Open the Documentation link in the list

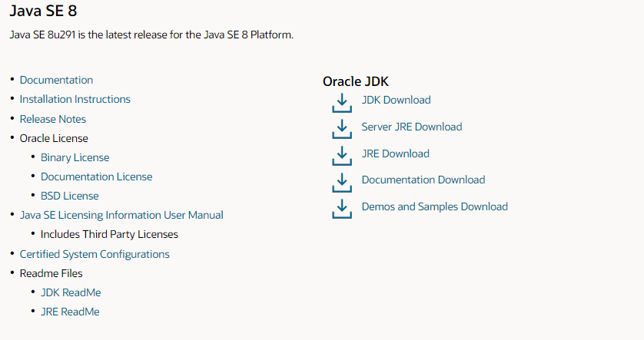pos(56,80)
